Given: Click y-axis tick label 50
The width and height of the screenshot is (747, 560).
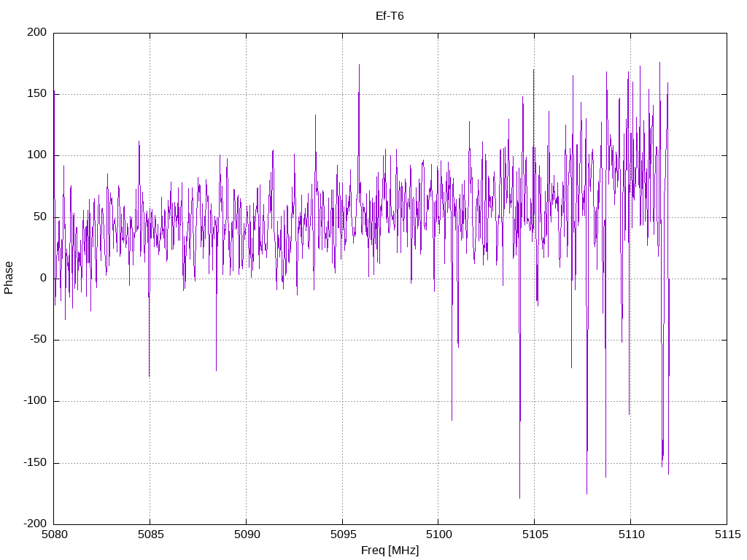Looking at the screenshot, I should (40, 217).
